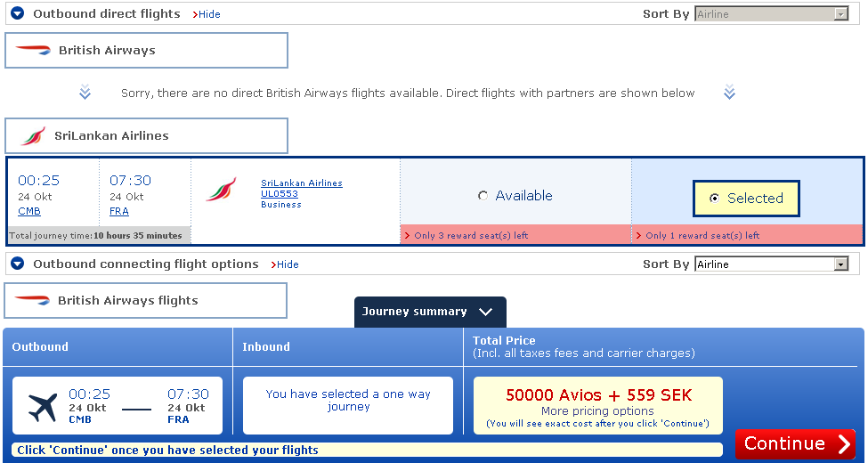Click the SriLankan logo in the flight row
Screen dimensions: 868x463
220,190
